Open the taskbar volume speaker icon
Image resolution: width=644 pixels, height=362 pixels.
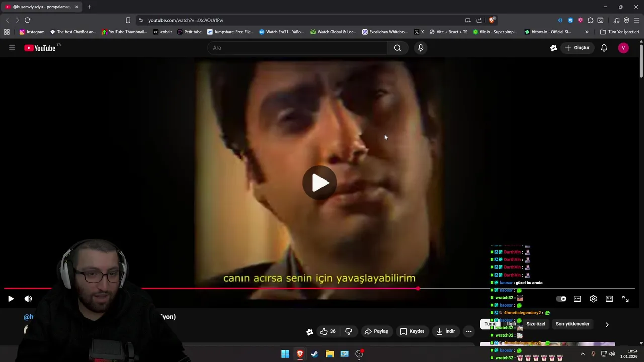pyautogui.click(x=612, y=354)
